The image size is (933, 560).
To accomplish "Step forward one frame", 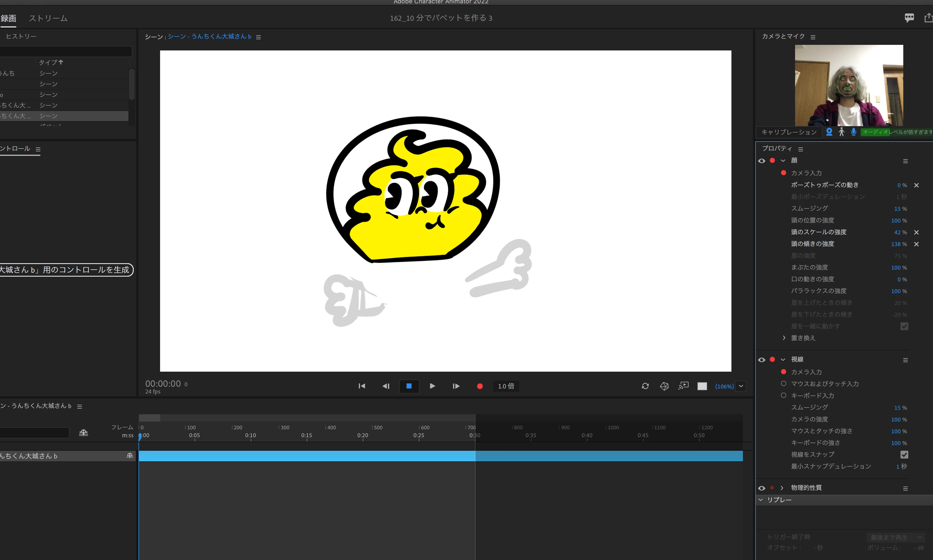I will (456, 386).
